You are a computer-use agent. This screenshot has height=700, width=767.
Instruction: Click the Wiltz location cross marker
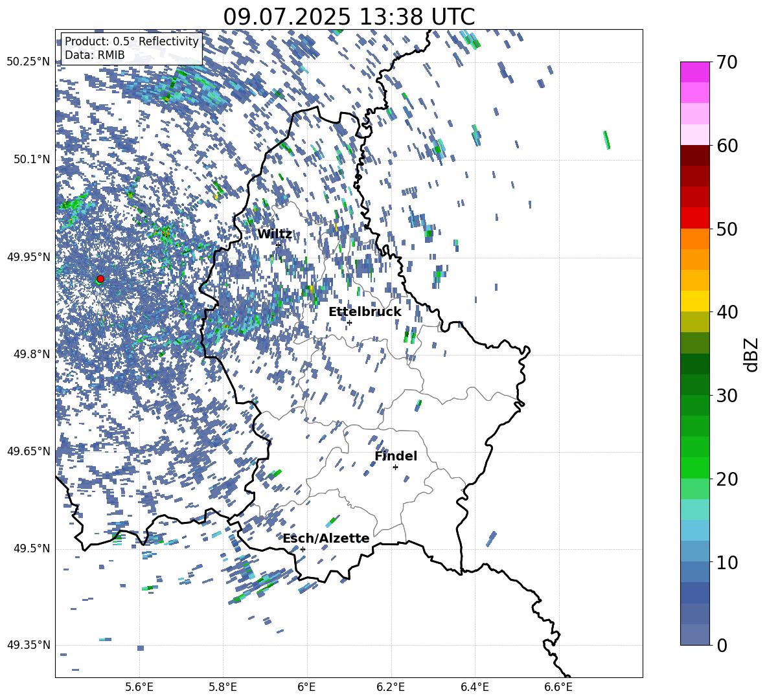pyautogui.click(x=279, y=245)
